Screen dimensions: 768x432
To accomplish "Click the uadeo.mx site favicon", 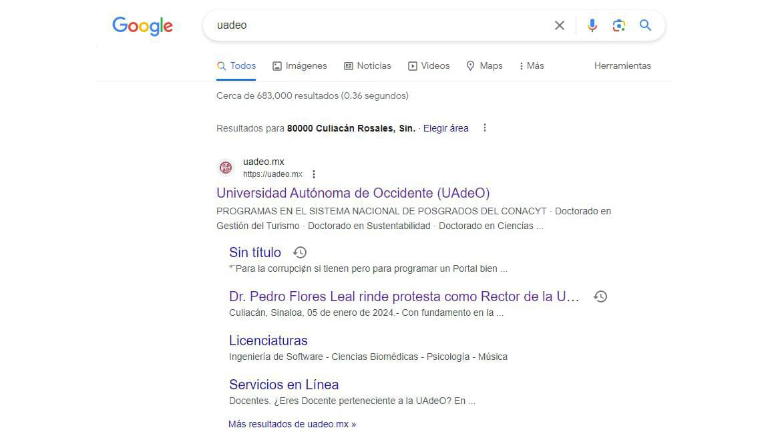I will point(226,167).
